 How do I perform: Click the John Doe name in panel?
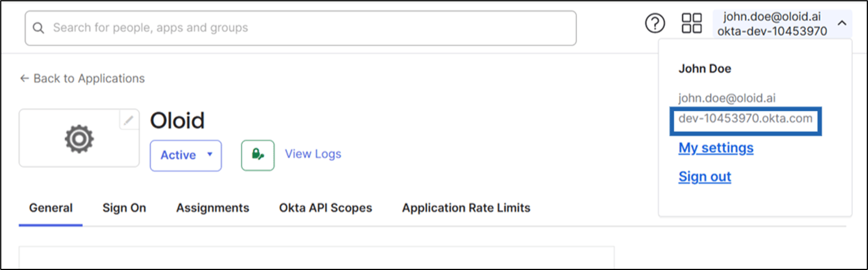point(705,69)
